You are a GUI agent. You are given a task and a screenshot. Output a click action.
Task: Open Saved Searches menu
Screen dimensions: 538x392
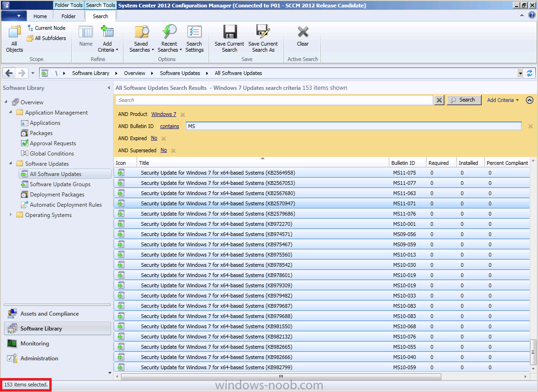[x=141, y=39]
